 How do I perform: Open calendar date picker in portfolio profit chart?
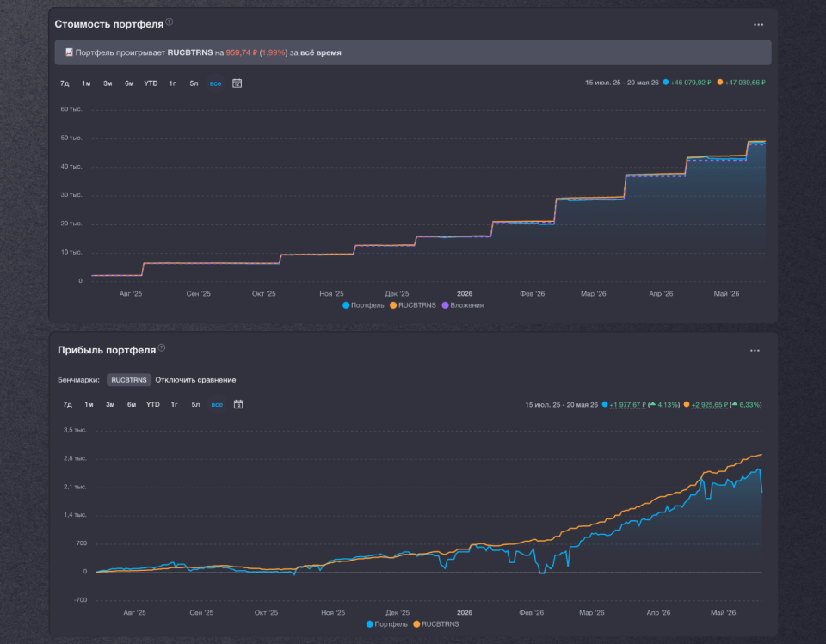pyautogui.click(x=238, y=404)
